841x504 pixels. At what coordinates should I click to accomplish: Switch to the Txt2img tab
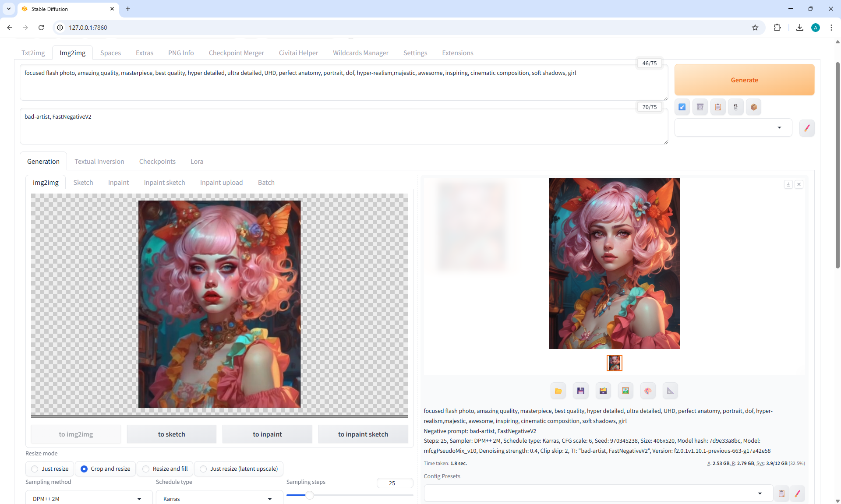(33, 53)
